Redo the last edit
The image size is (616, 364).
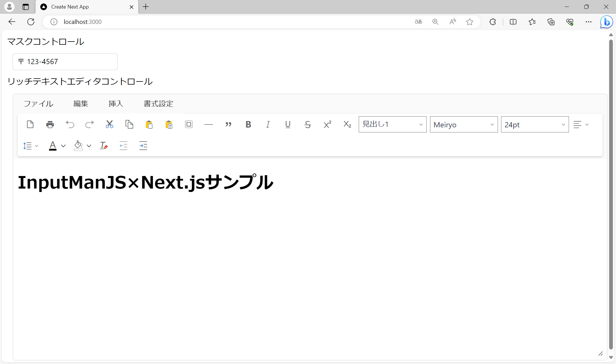[x=90, y=124]
